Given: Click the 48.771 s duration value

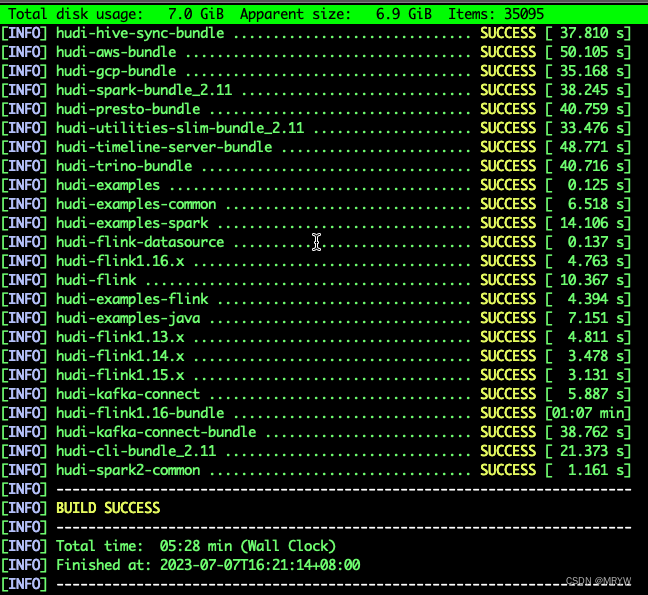Looking at the screenshot, I should click(593, 148).
